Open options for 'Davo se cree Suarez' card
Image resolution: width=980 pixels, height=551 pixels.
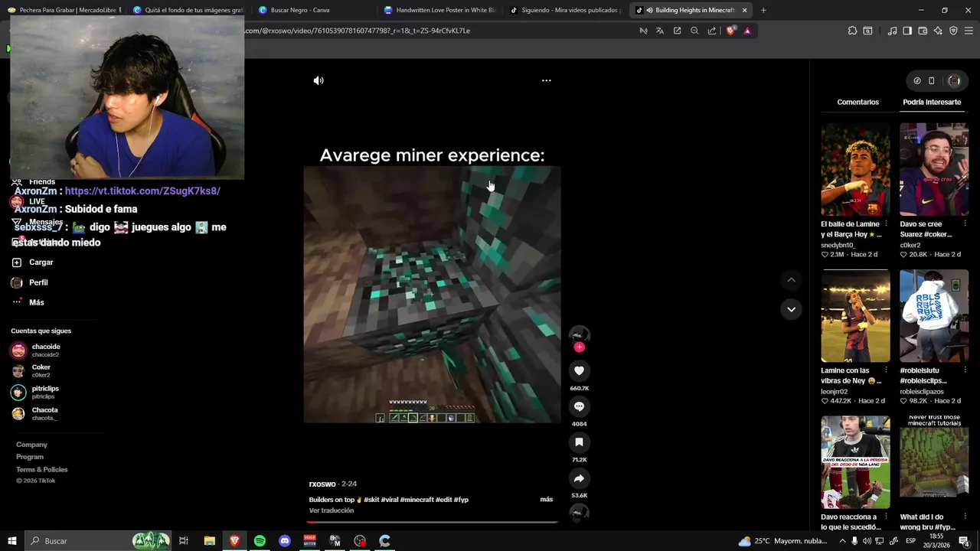(x=965, y=224)
